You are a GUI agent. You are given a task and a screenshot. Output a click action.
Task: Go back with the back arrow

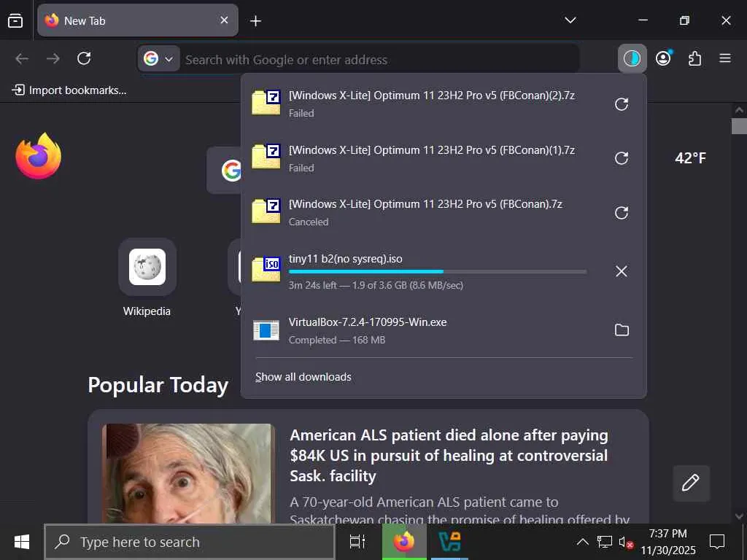click(22, 58)
